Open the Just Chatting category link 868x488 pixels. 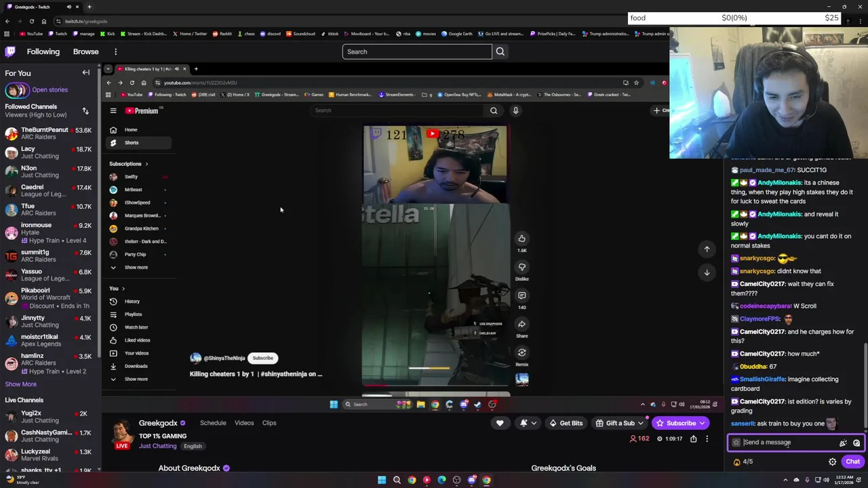[x=157, y=446]
